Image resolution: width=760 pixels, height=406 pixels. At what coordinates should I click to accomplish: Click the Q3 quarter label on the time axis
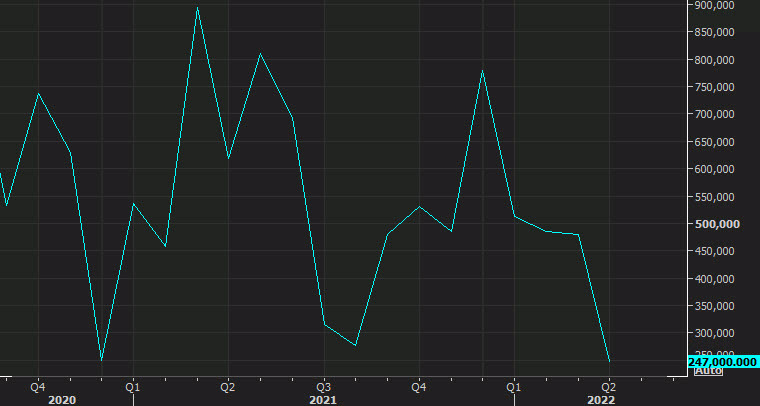[324, 388]
